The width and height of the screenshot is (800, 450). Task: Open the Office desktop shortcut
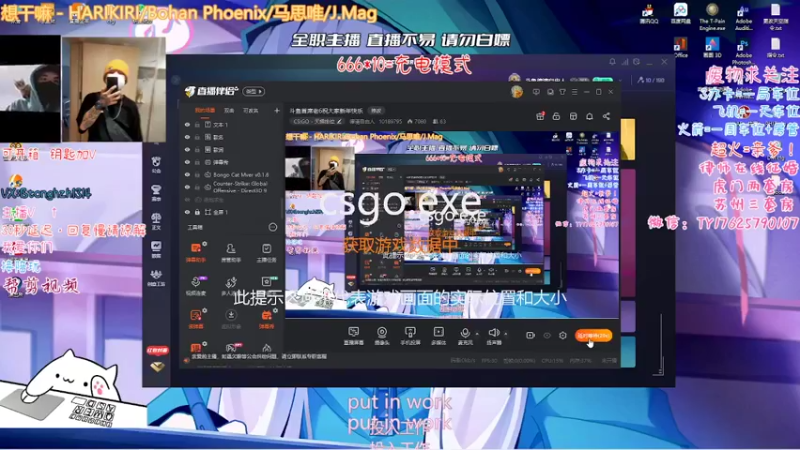[681, 48]
